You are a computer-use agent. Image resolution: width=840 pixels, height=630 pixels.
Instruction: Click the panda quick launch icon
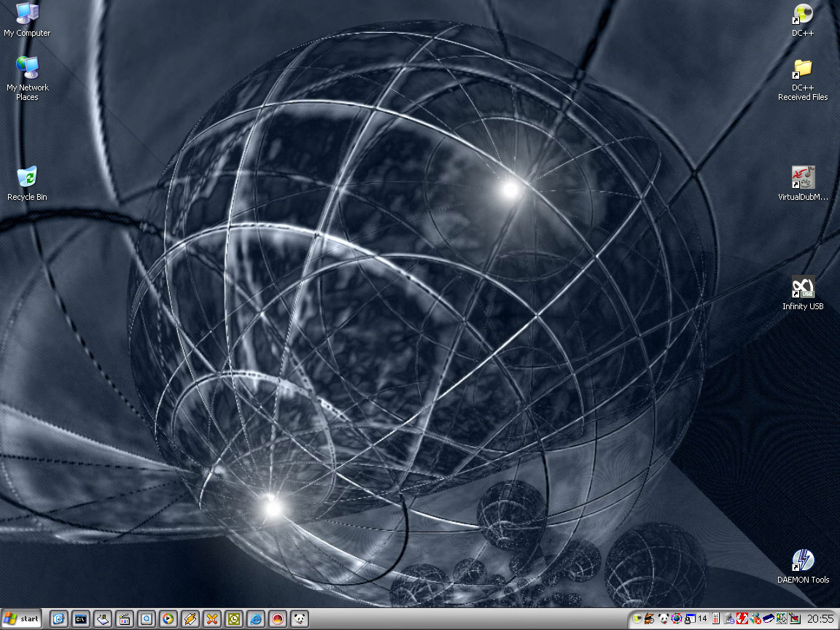click(x=300, y=619)
